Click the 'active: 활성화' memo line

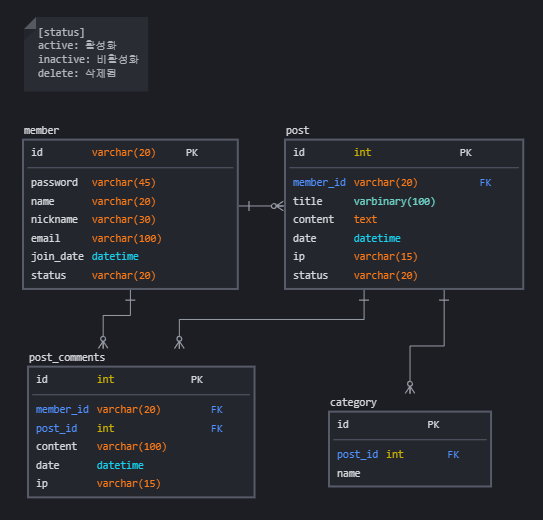pyautogui.click(x=77, y=45)
